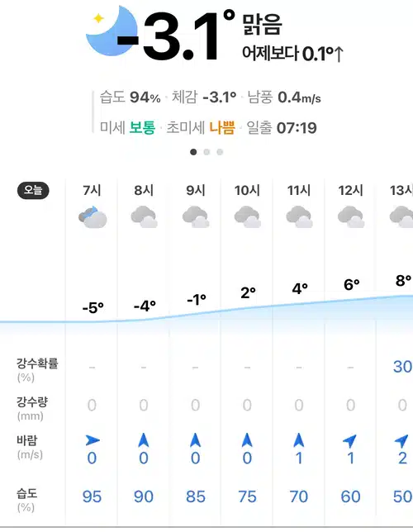This screenshot has height=532, width=413.
Task: Tap the cloudy icon under 12시
Action: click(x=351, y=216)
